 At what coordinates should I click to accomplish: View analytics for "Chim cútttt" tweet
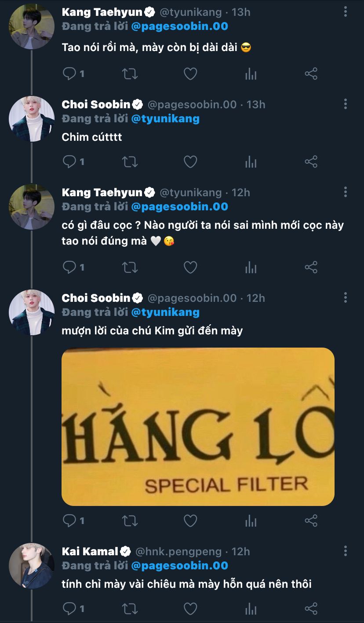251,162
